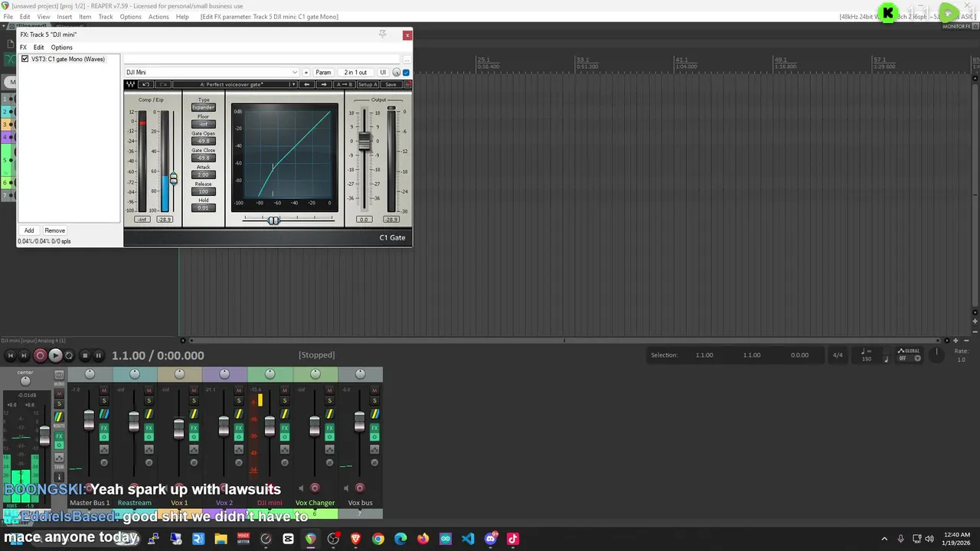Viewport: 980px width, 551px height.
Task: Open the Options menu in FX window
Action: [x=61, y=47]
